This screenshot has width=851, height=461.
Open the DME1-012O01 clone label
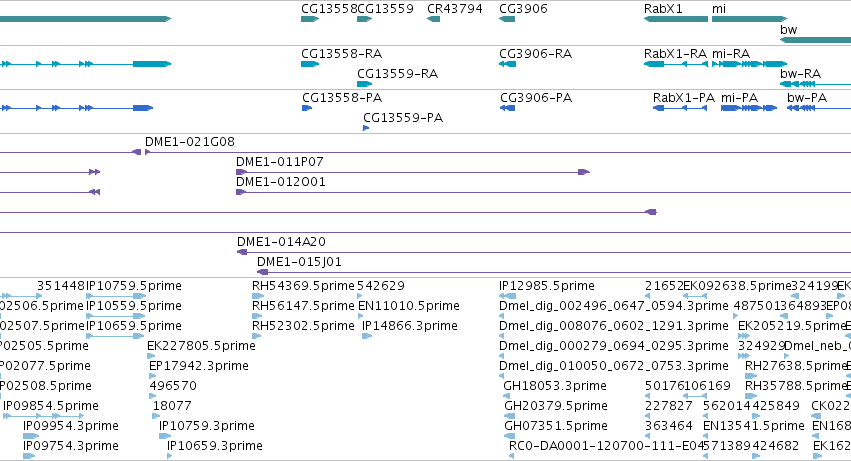[281, 182]
